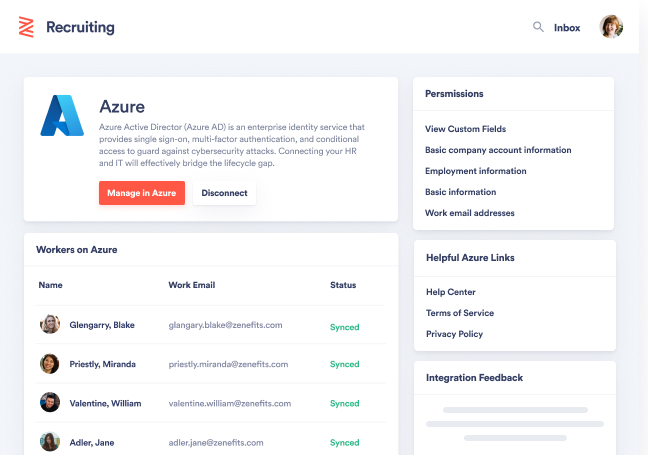Click the Azure logo icon
This screenshot has width=648, height=455.
pyautogui.click(x=62, y=116)
